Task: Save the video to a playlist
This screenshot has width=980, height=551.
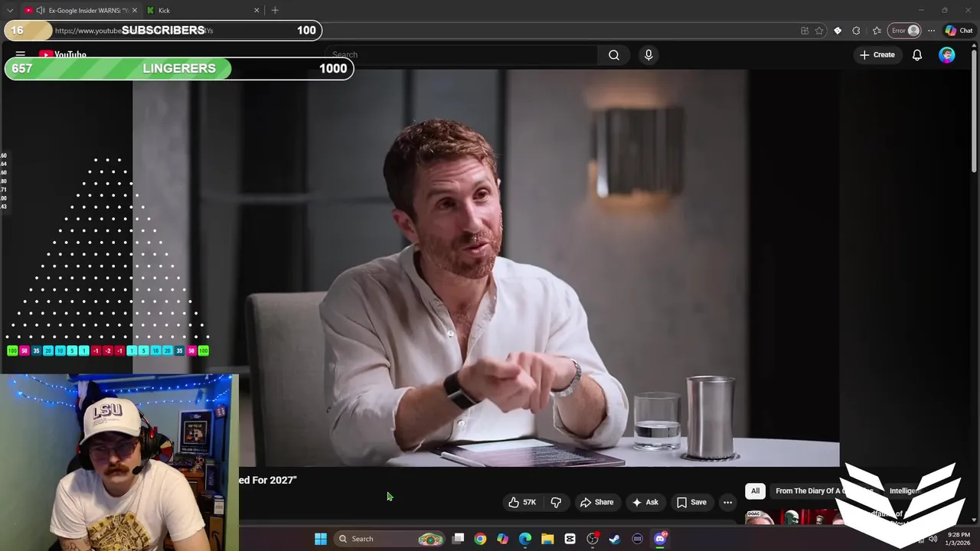Action: pyautogui.click(x=691, y=502)
